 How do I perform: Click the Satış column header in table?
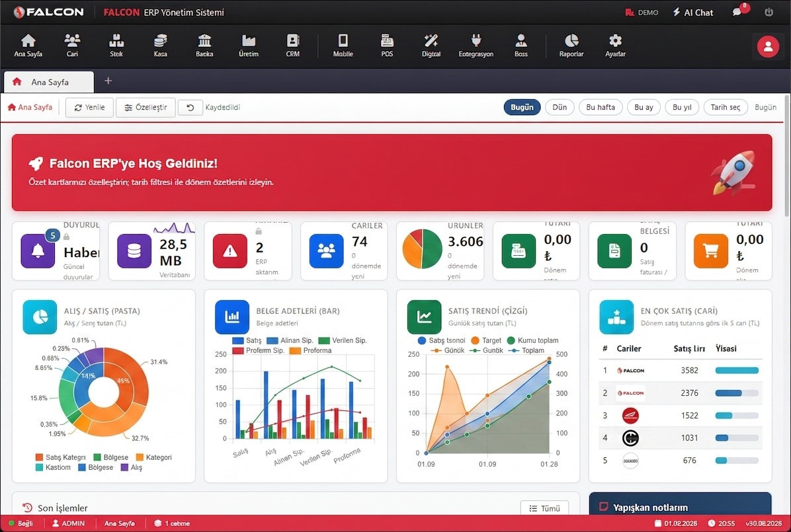(689, 348)
